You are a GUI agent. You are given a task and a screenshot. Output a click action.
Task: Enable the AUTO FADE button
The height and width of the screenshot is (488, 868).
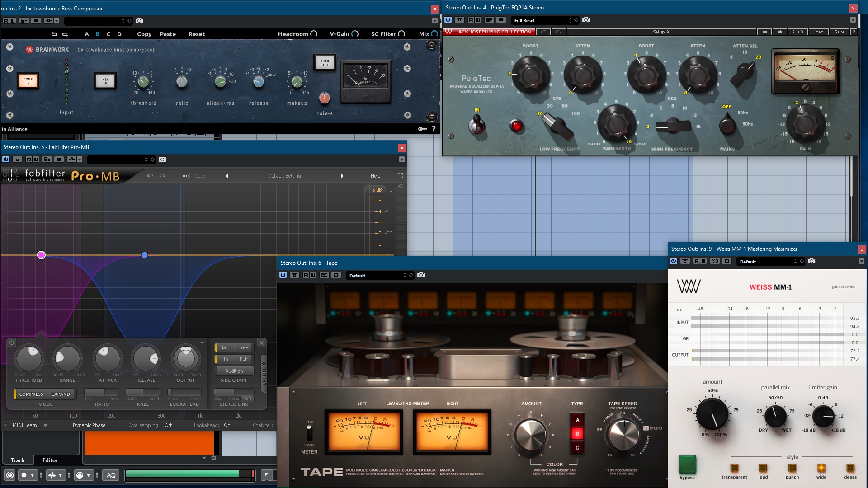click(325, 63)
